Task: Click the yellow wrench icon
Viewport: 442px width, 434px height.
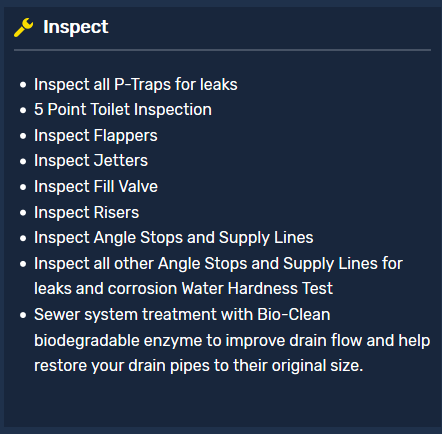Action: [x=24, y=27]
